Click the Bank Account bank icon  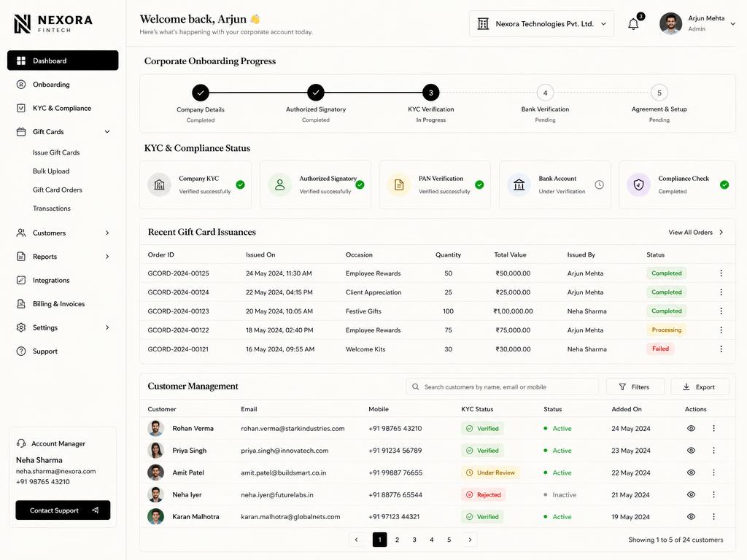(519, 184)
